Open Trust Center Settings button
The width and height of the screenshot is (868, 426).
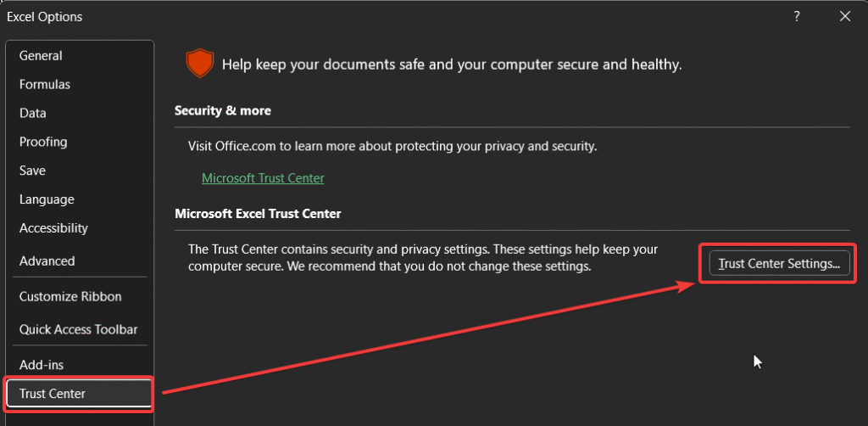[x=778, y=264]
